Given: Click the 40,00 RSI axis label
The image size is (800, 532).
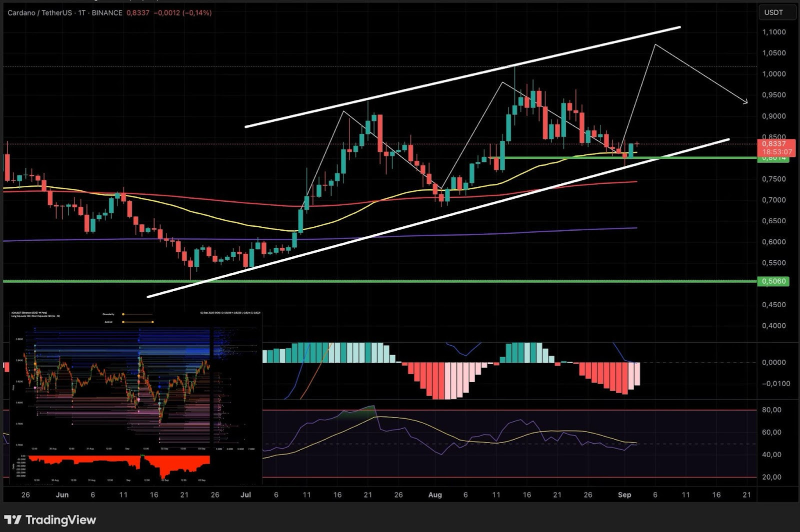Looking at the screenshot, I should click(x=771, y=455).
